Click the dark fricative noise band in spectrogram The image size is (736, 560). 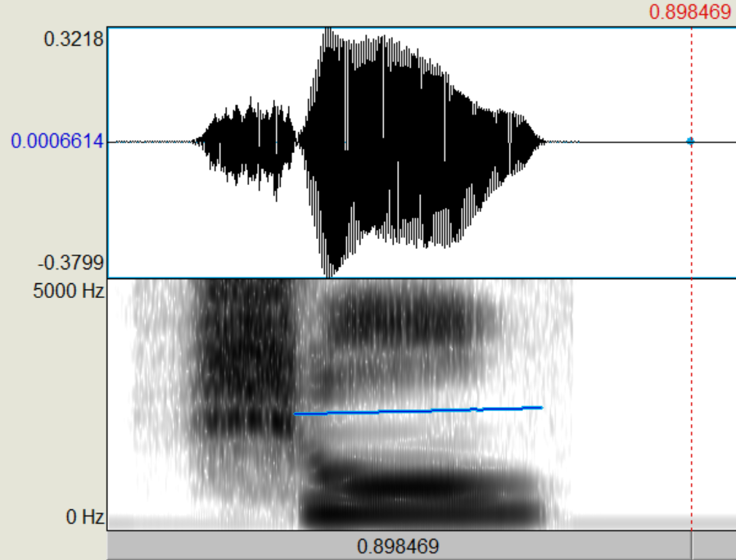(x=246, y=360)
